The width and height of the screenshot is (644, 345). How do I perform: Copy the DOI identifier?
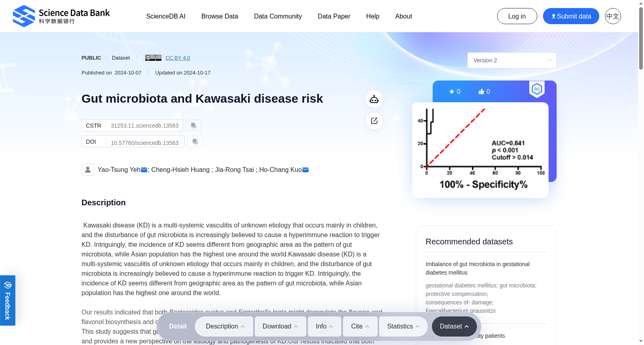195,141
